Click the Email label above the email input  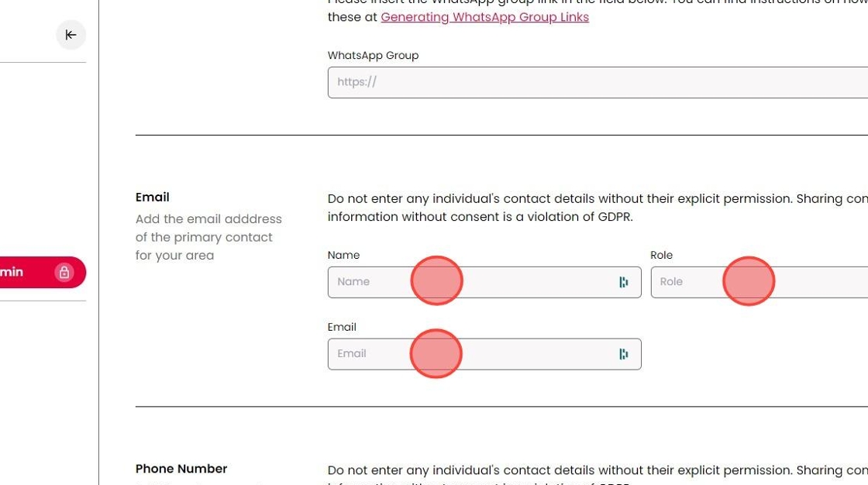click(x=342, y=327)
